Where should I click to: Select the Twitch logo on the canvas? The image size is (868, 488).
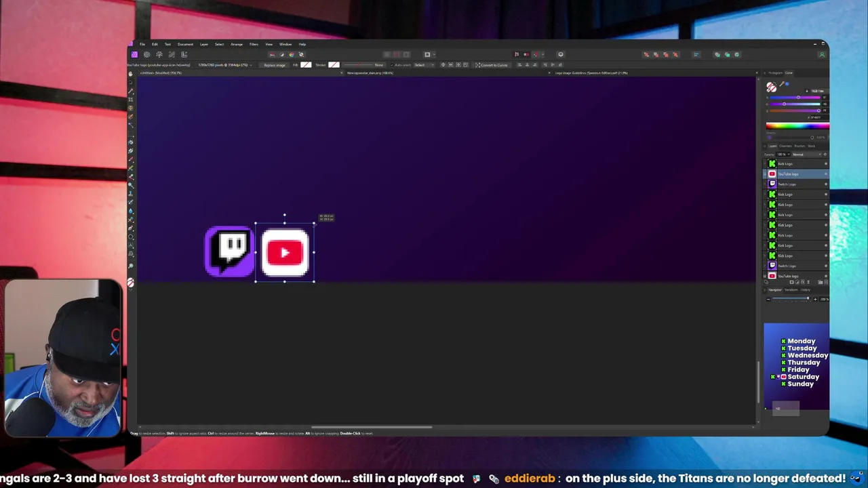[x=230, y=251]
